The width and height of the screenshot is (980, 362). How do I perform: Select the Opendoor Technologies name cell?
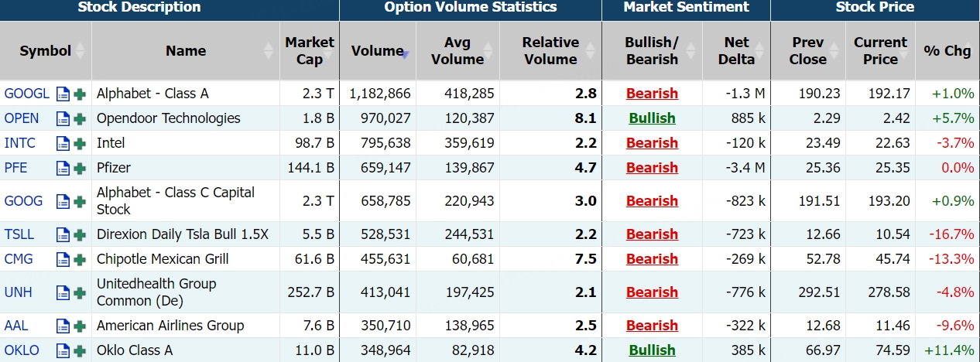[186, 118]
